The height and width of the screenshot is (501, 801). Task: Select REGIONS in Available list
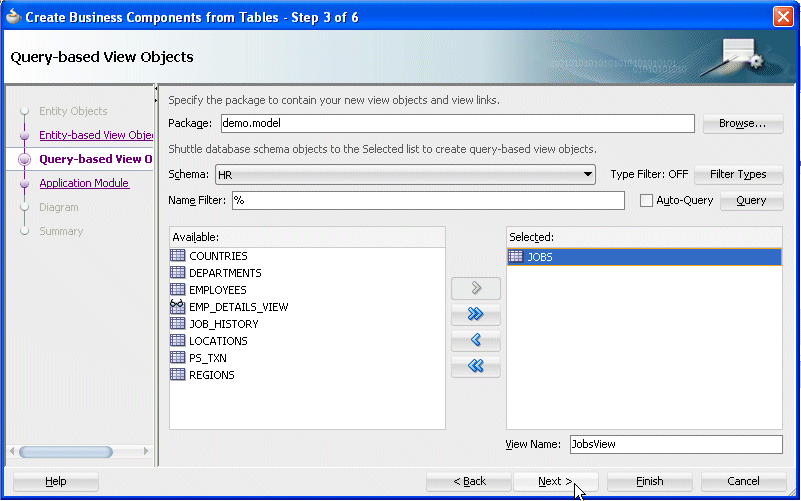(x=211, y=375)
